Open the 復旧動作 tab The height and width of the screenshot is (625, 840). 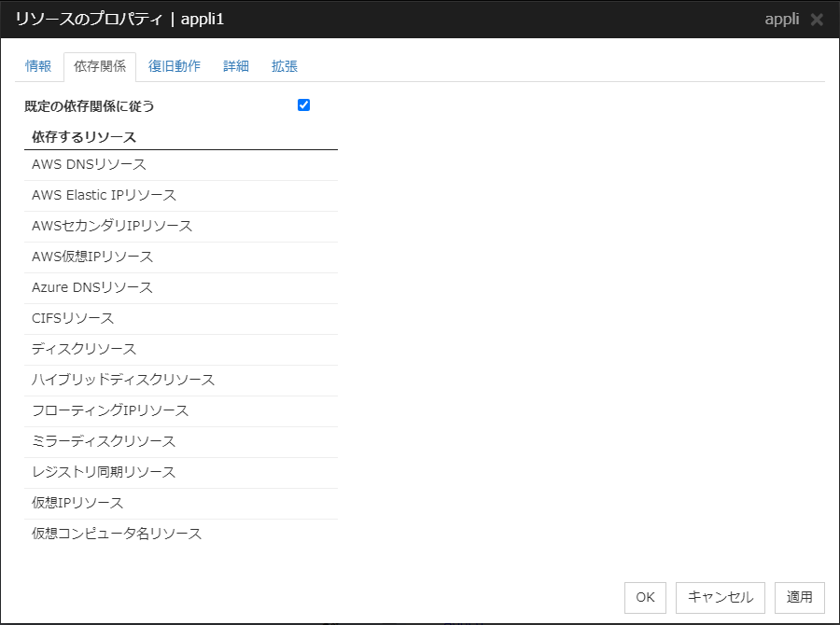[175, 66]
